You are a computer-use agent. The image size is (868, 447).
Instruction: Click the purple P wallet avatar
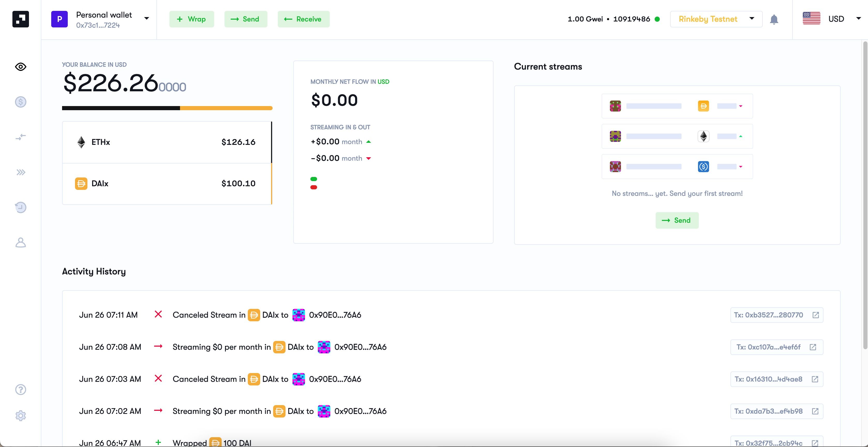[59, 19]
